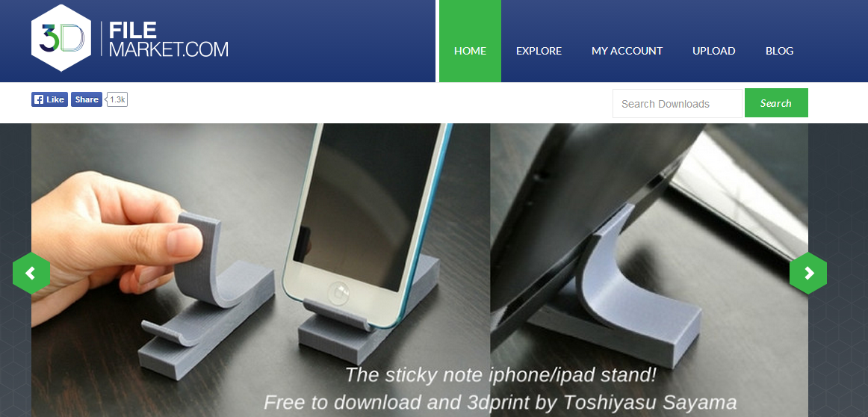Viewport: 868px width, 417px height.
Task: Go to MY ACCOUNT page
Action: tap(627, 51)
